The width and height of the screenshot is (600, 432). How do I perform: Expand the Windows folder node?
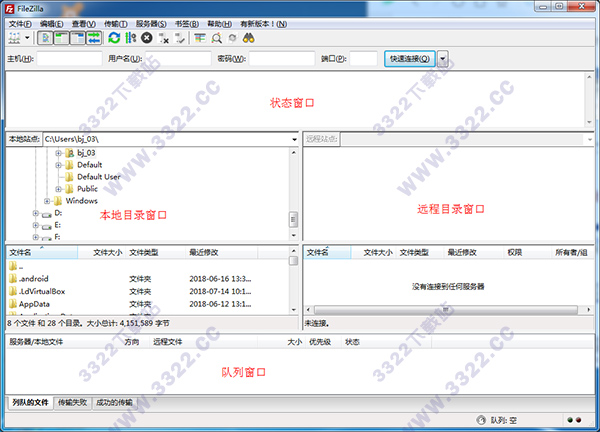tap(47, 201)
